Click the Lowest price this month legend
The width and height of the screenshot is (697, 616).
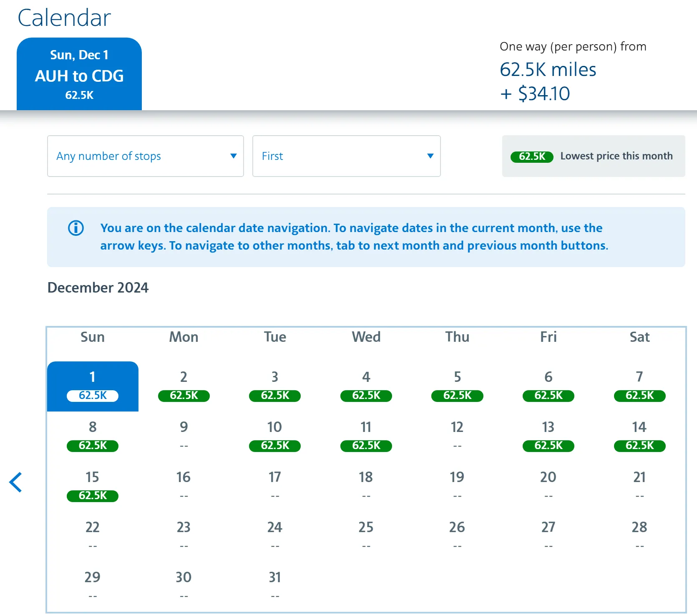click(x=593, y=156)
